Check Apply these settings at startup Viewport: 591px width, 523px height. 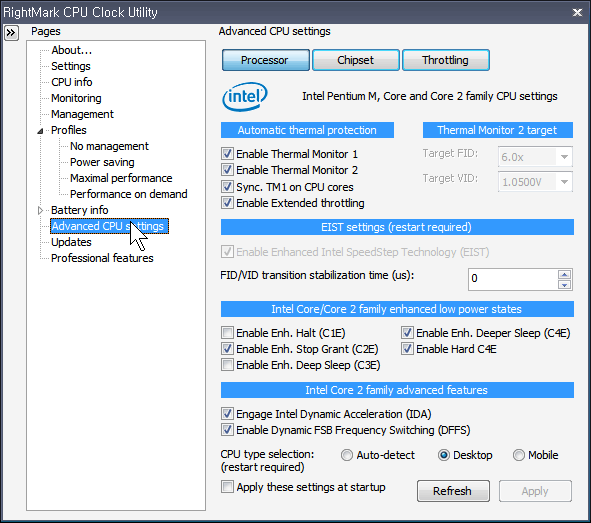coord(227,487)
